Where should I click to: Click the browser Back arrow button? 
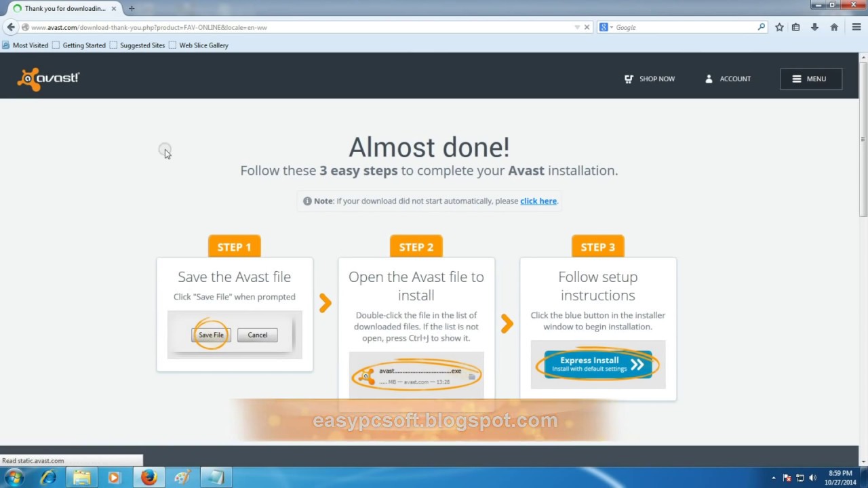[x=10, y=27]
